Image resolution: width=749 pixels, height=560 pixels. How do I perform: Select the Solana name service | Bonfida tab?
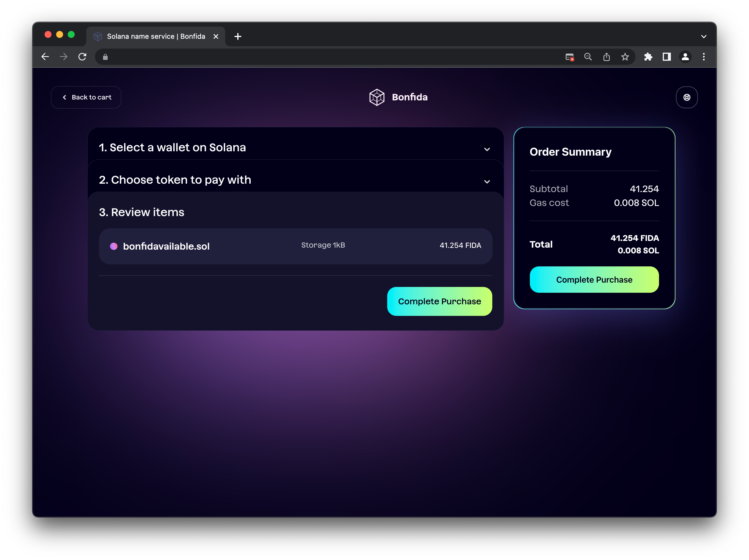click(156, 36)
